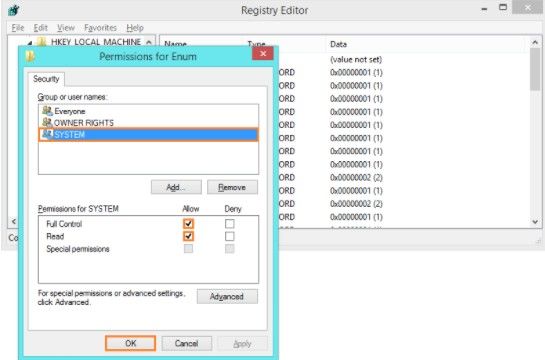545x360 pixels.
Task: Open the File menu
Action: [18, 28]
